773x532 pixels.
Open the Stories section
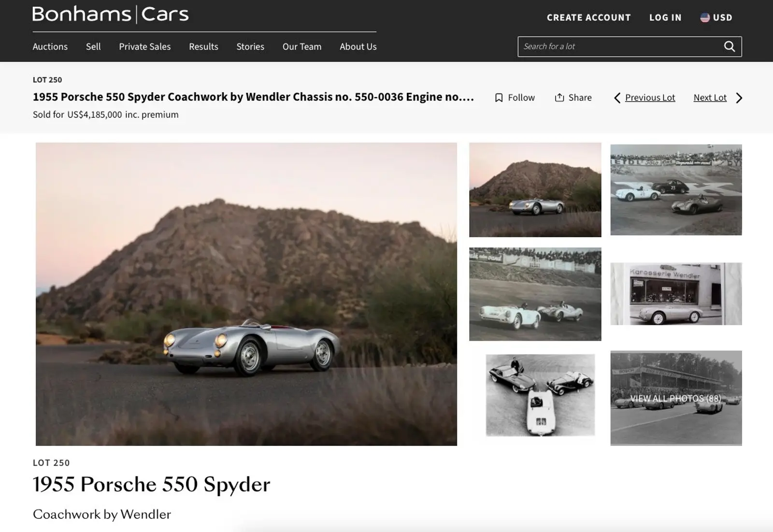[x=250, y=47]
